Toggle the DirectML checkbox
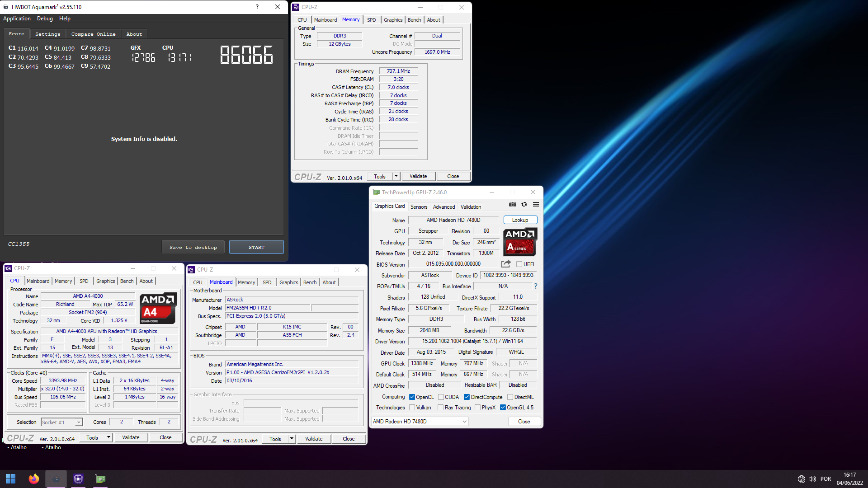 (x=510, y=397)
